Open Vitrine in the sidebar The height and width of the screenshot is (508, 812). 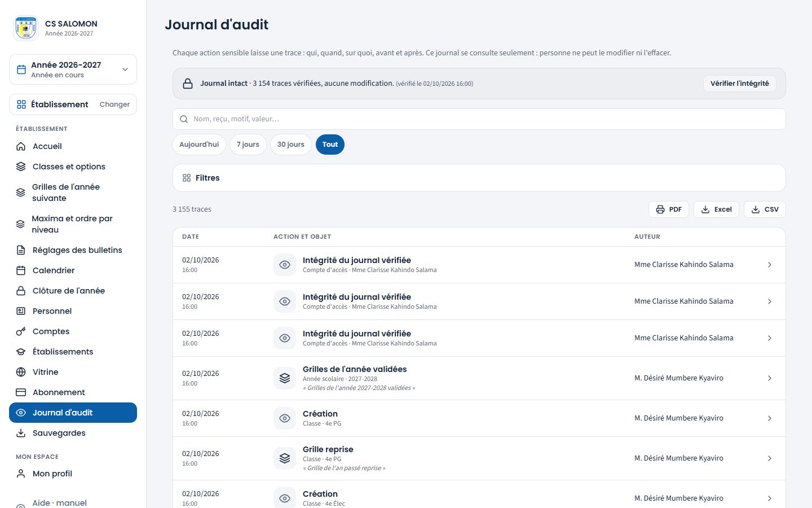pos(73,372)
